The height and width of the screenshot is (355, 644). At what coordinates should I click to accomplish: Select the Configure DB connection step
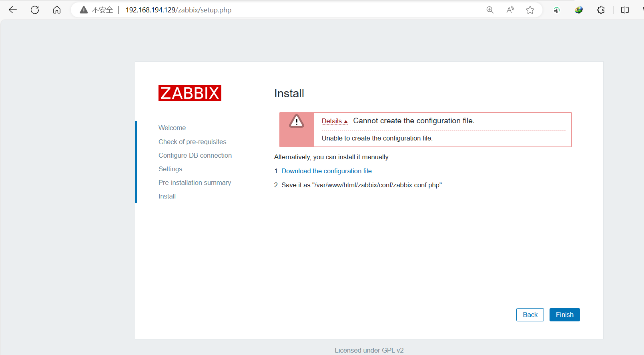point(195,155)
